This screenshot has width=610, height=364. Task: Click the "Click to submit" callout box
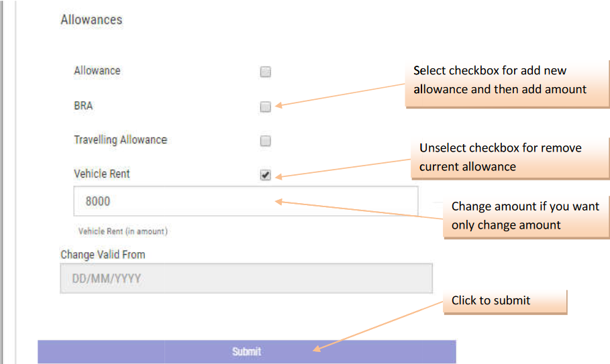[x=505, y=301]
